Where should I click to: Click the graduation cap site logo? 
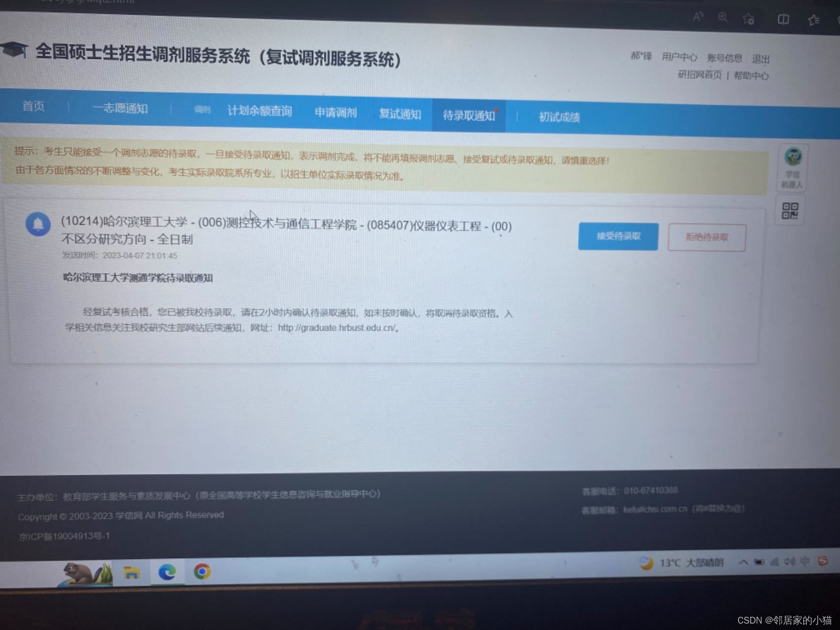(x=14, y=50)
